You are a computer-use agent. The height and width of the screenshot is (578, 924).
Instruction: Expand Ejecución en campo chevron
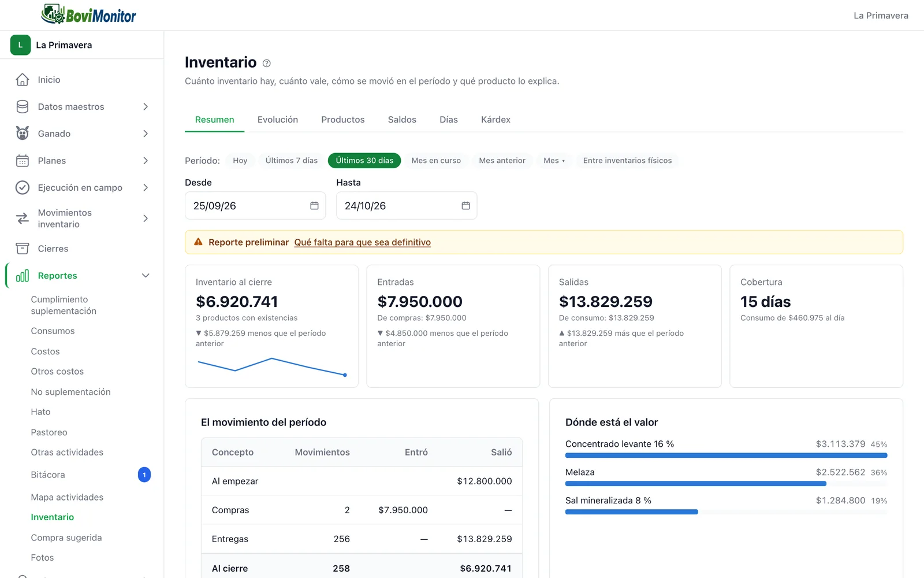(x=146, y=187)
